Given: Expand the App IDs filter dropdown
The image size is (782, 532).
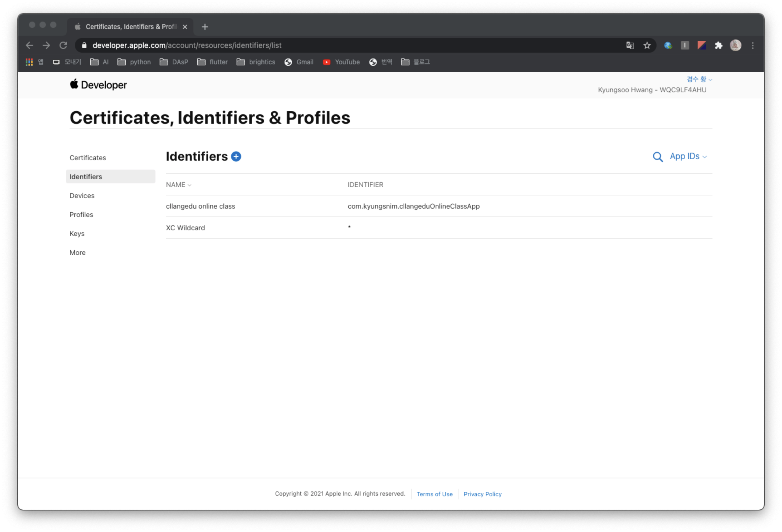Looking at the screenshot, I should [x=688, y=156].
